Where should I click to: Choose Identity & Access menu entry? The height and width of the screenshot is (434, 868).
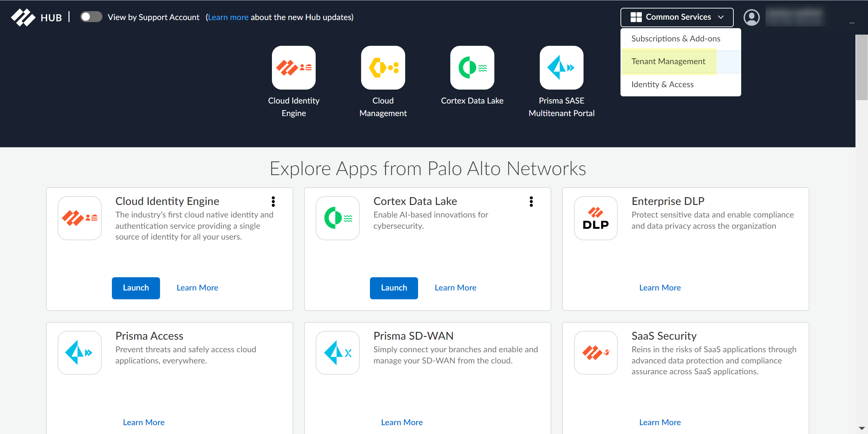coord(663,84)
